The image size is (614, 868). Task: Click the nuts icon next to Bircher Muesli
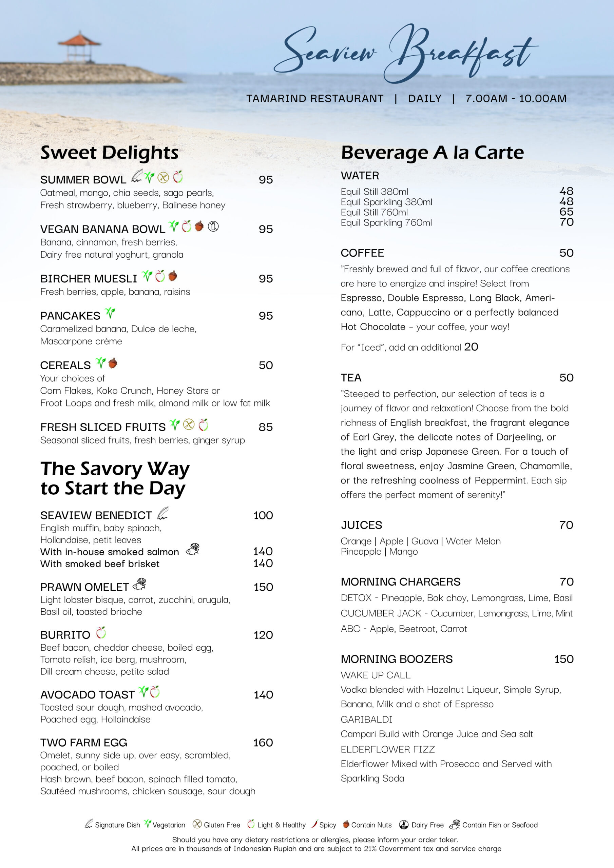click(173, 276)
